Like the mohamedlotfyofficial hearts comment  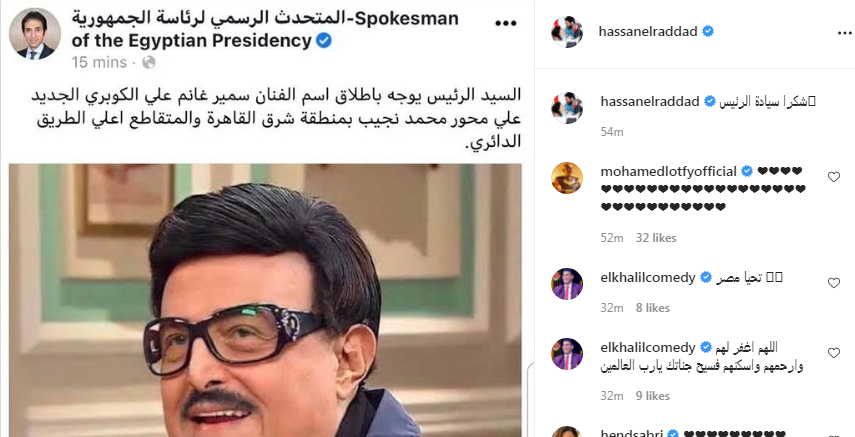point(834,177)
